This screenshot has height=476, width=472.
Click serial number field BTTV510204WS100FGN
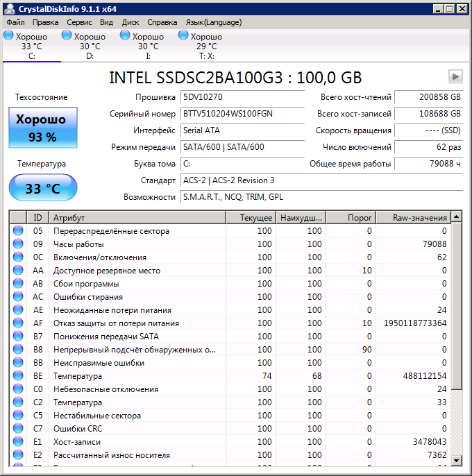(242, 114)
